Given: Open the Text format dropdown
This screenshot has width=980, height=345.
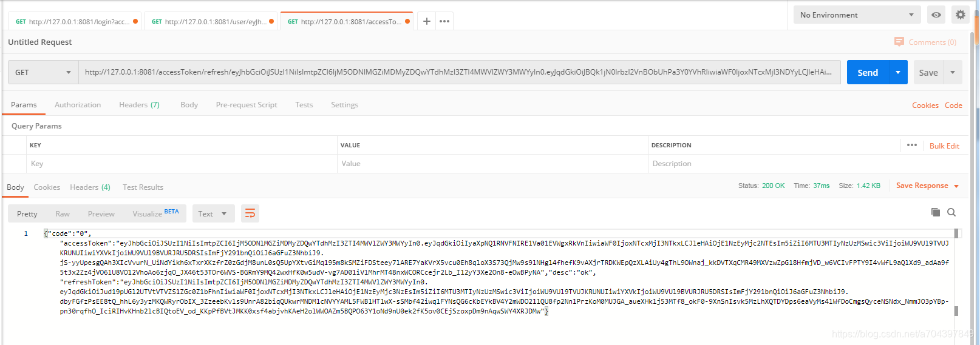Looking at the screenshot, I should [213, 213].
